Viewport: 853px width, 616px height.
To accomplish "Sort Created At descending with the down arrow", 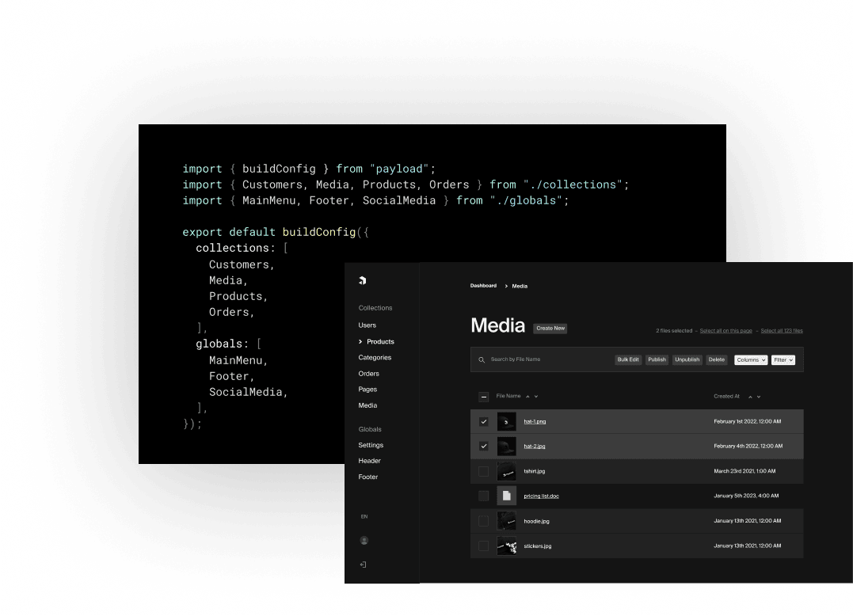I will click(x=758, y=396).
